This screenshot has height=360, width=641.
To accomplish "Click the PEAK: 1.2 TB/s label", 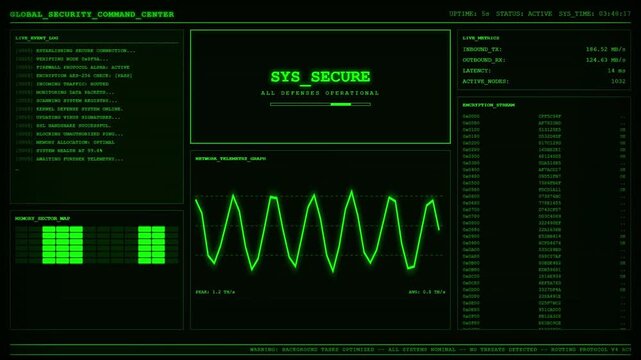I will (x=215, y=292).
